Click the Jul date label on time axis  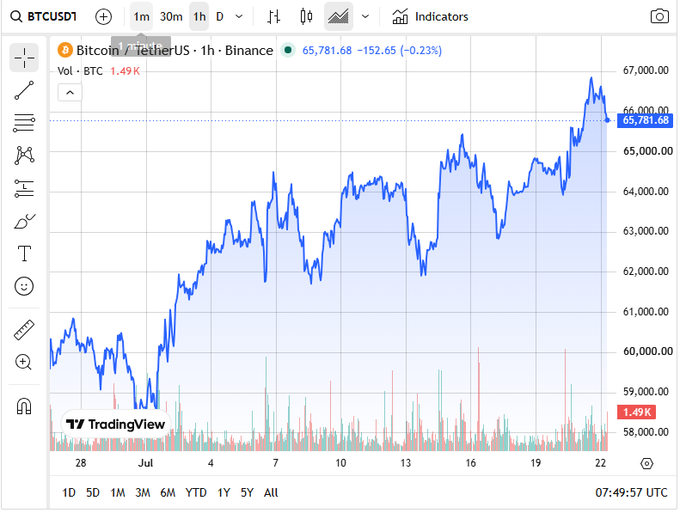(x=146, y=463)
